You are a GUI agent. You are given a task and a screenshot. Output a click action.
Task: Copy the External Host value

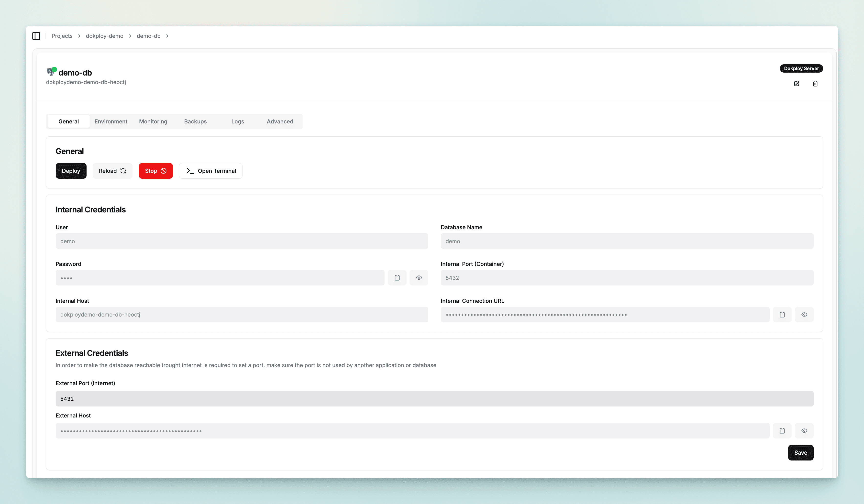[782, 431]
